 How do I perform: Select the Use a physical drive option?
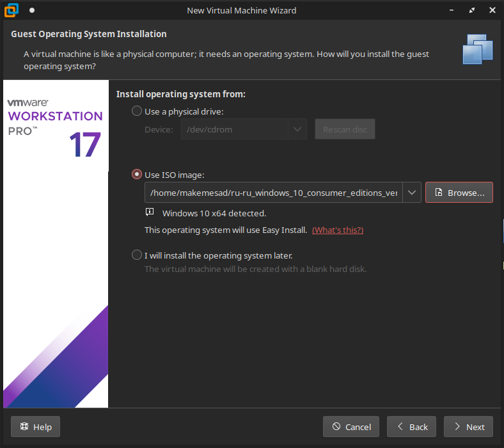(137, 111)
